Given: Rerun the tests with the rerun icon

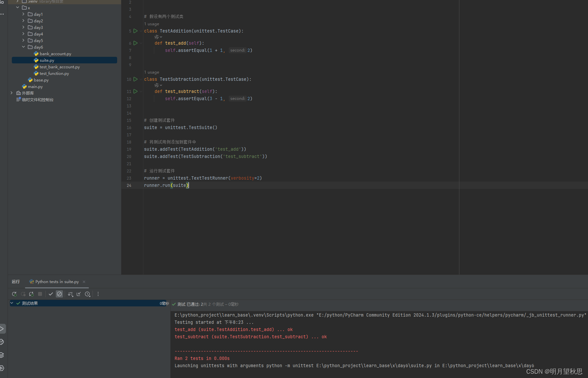Looking at the screenshot, I should tap(14, 294).
